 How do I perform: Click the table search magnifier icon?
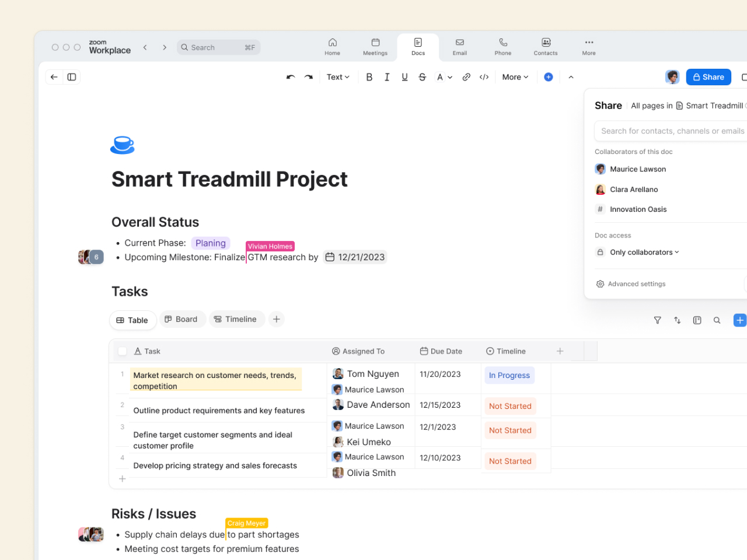click(x=717, y=320)
